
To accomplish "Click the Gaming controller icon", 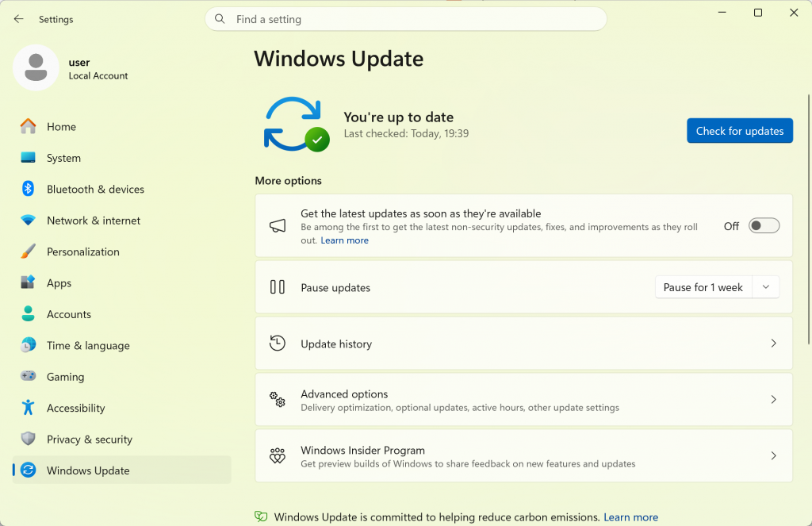I will (x=28, y=376).
